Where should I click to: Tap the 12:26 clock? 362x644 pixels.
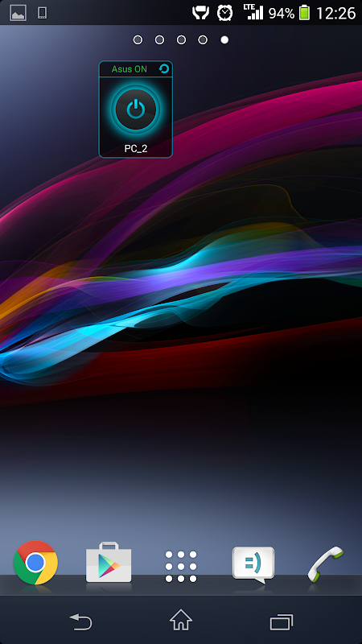pos(336,14)
